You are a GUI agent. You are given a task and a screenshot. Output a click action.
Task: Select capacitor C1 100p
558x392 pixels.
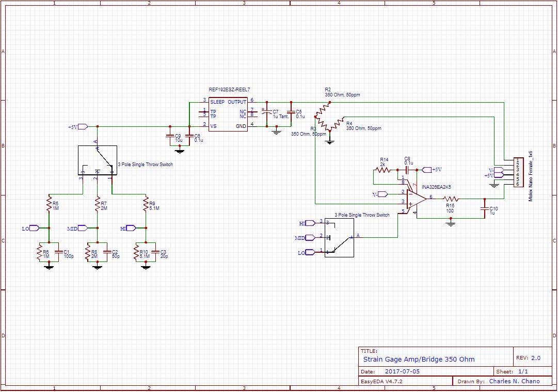click(x=58, y=252)
